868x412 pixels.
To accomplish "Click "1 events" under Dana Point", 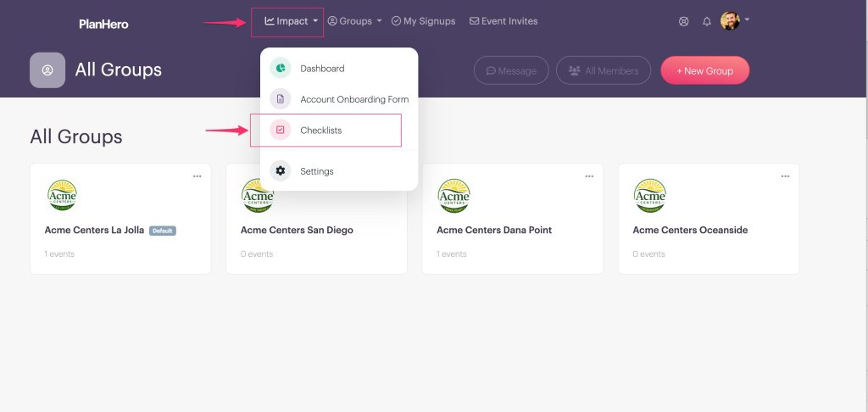I will tap(451, 253).
